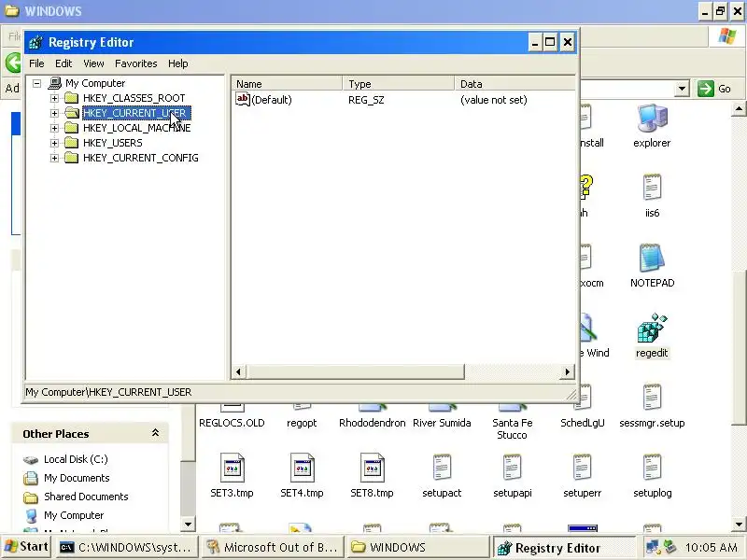This screenshot has height=560, width=747.
Task: Click the HKEY_CURRENT_CONFIG folder icon
Action: (x=72, y=158)
